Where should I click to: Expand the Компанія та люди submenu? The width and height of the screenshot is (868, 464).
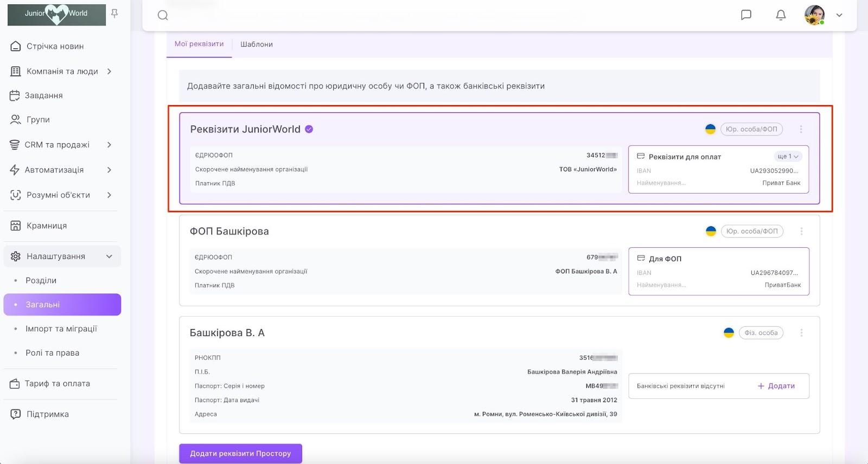point(109,71)
